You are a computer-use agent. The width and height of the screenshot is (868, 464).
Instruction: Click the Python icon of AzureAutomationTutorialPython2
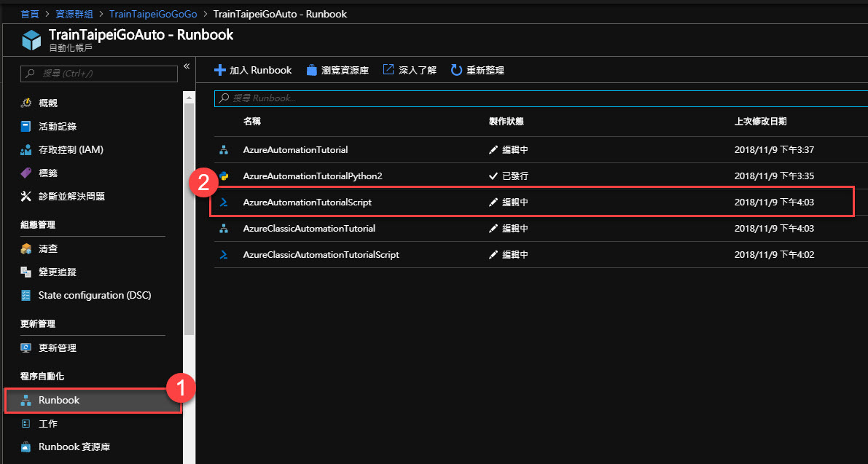(224, 176)
